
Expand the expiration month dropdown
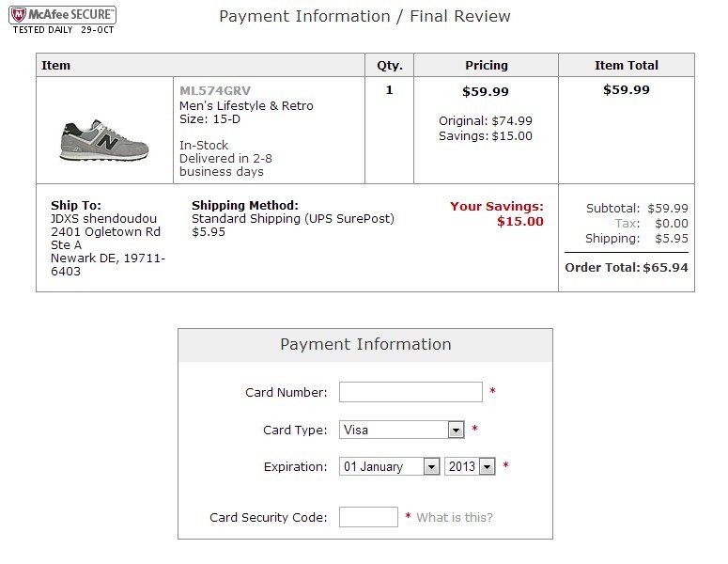(x=431, y=466)
